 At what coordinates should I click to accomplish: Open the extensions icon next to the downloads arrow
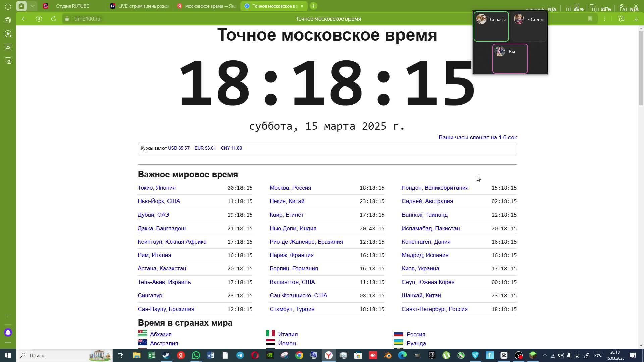click(621, 19)
